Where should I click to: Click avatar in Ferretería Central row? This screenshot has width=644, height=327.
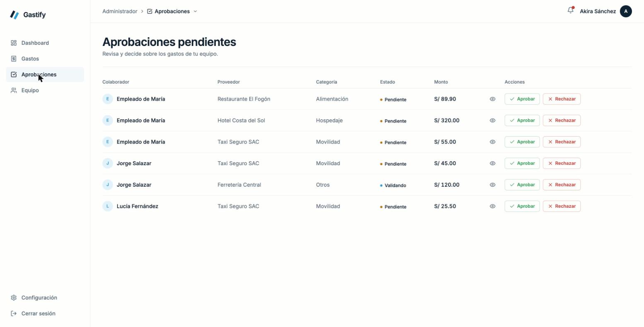[108, 185]
